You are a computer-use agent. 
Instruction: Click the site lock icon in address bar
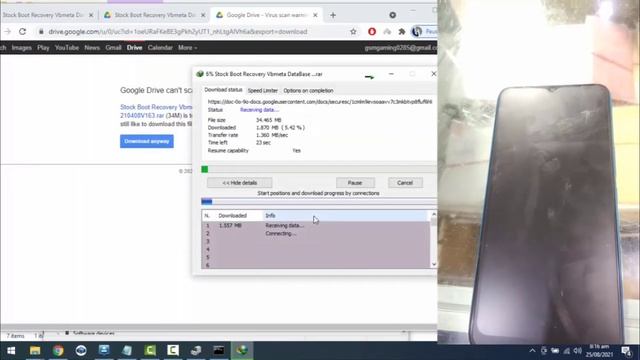[x=41, y=31]
